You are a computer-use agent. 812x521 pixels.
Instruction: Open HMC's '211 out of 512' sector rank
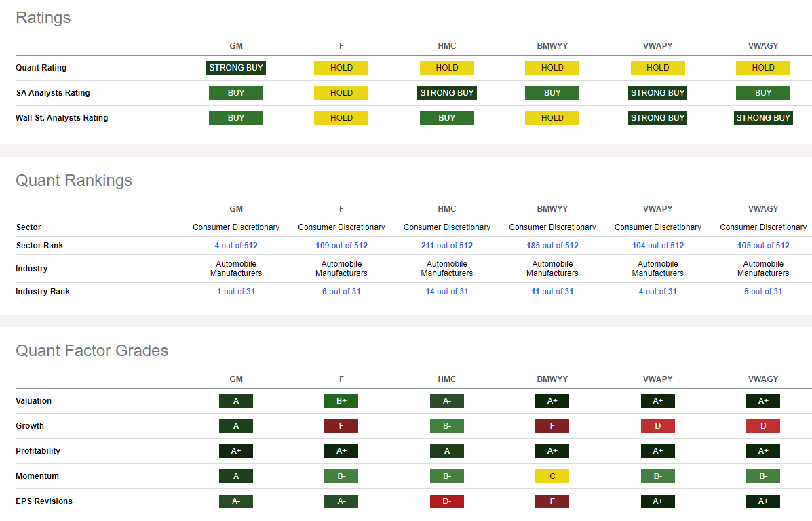[x=447, y=246]
